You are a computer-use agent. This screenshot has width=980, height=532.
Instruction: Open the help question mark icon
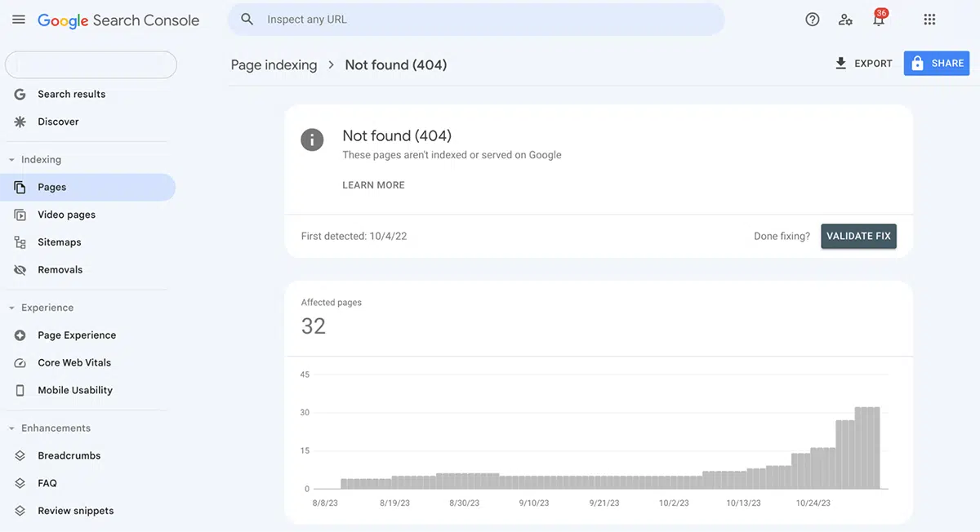click(813, 20)
